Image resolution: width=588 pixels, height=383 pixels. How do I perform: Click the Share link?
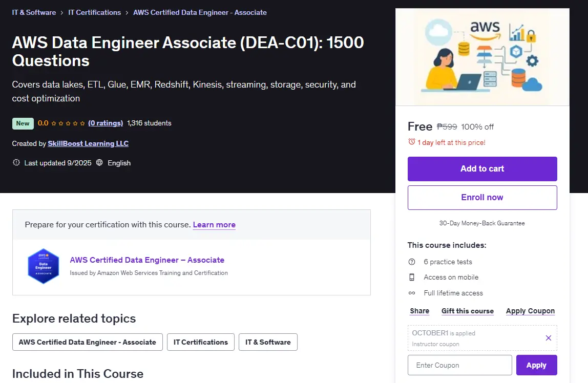pos(419,311)
